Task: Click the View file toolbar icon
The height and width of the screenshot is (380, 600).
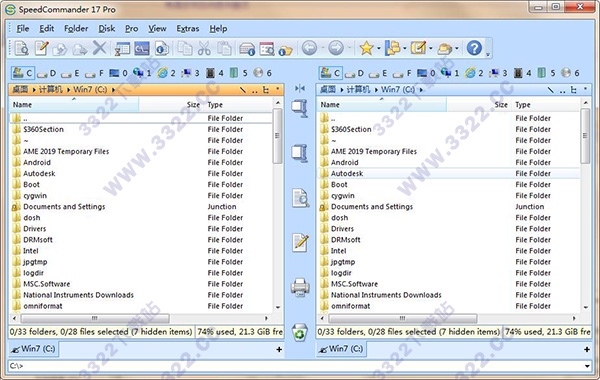Action: pos(21,49)
